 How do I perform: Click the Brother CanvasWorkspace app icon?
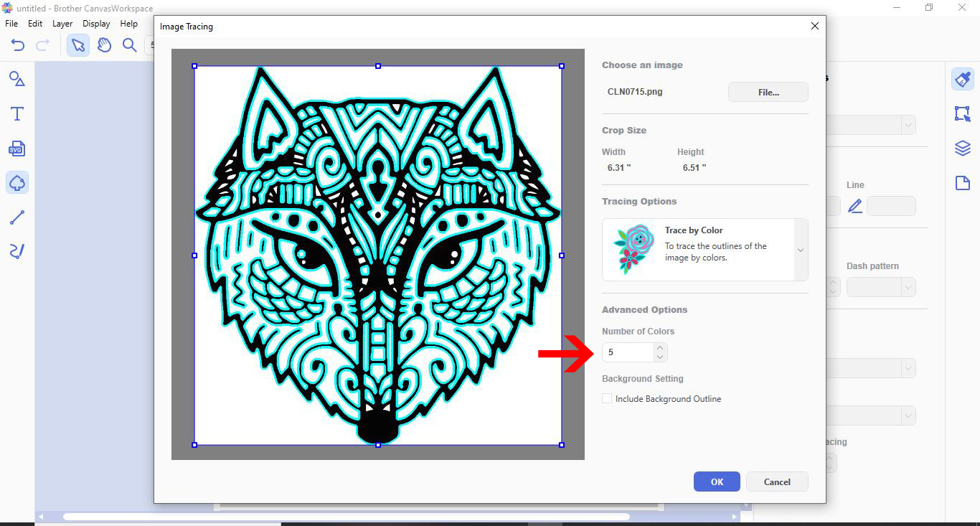(8, 8)
